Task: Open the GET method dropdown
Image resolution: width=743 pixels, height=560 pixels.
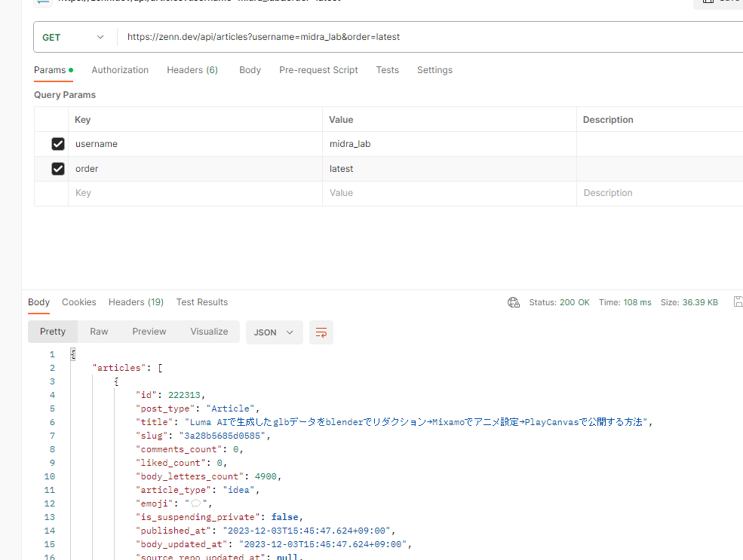Action: point(73,37)
